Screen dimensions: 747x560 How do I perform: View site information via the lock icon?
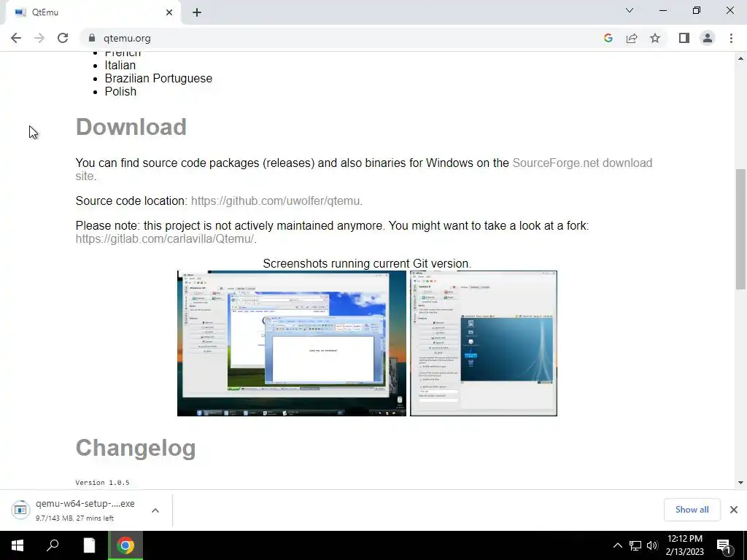click(92, 38)
